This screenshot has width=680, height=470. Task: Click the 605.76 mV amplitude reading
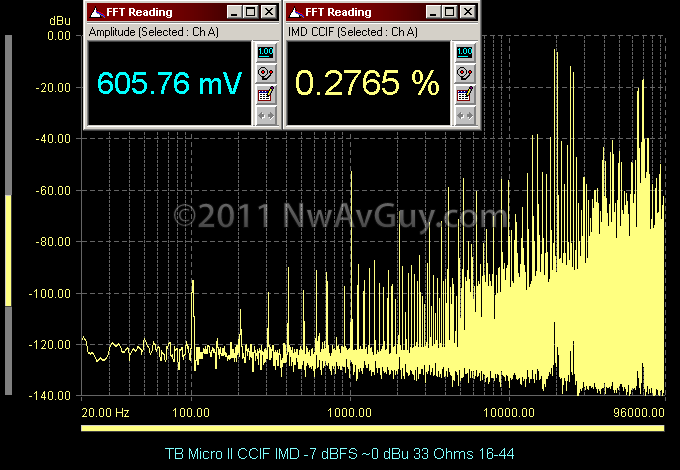pyautogui.click(x=169, y=83)
